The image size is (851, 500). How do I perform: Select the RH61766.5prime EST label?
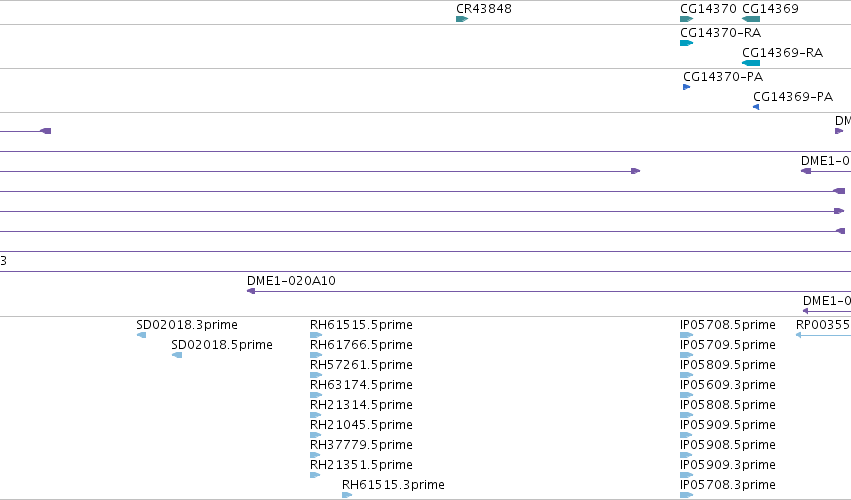click(361, 345)
